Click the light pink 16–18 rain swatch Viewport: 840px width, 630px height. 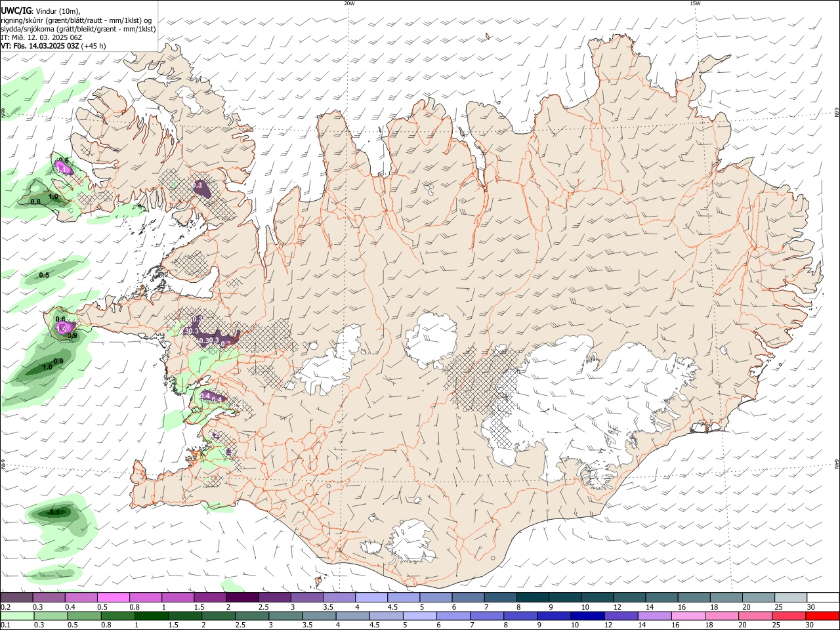click(x=688, y=616)
